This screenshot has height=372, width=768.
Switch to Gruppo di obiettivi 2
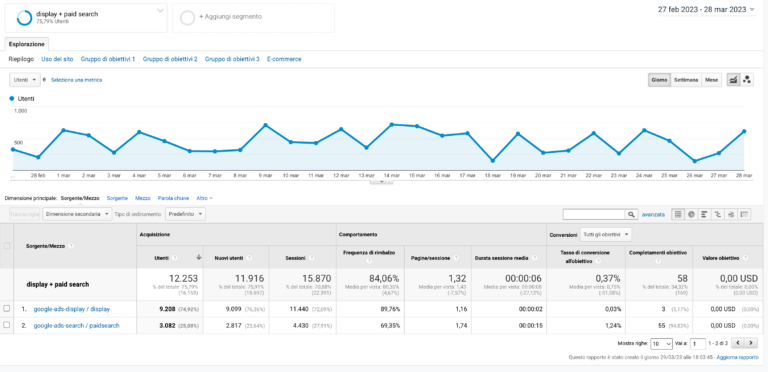pyautogui.click(x=170, y=59)
